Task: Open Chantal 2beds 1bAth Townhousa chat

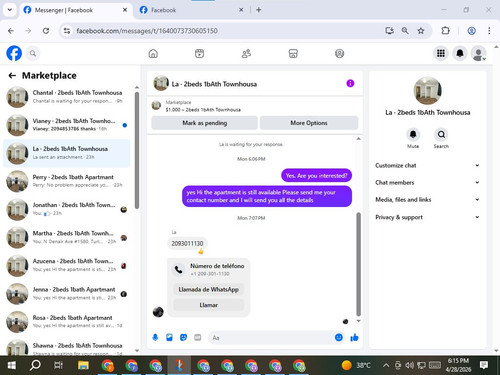Action: pos(67,97)
